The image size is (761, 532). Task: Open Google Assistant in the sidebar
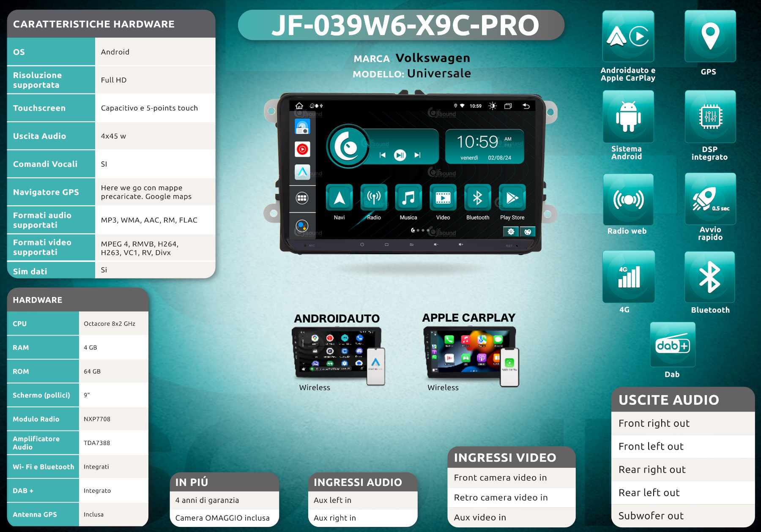pos(302,226)
